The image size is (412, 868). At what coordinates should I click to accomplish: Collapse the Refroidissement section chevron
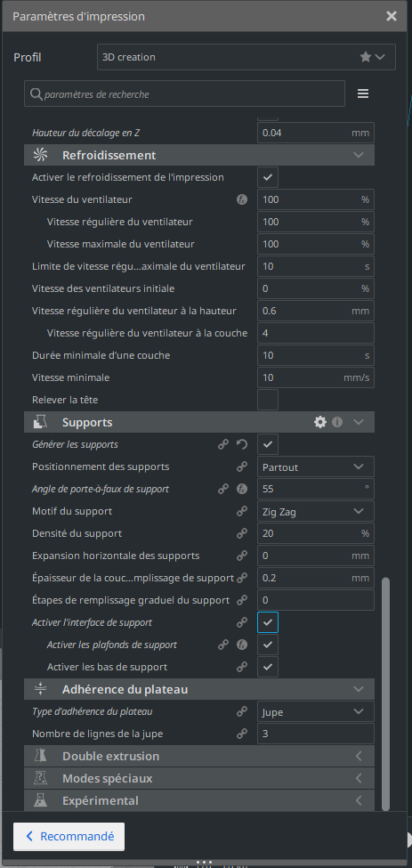pos(359,156)
